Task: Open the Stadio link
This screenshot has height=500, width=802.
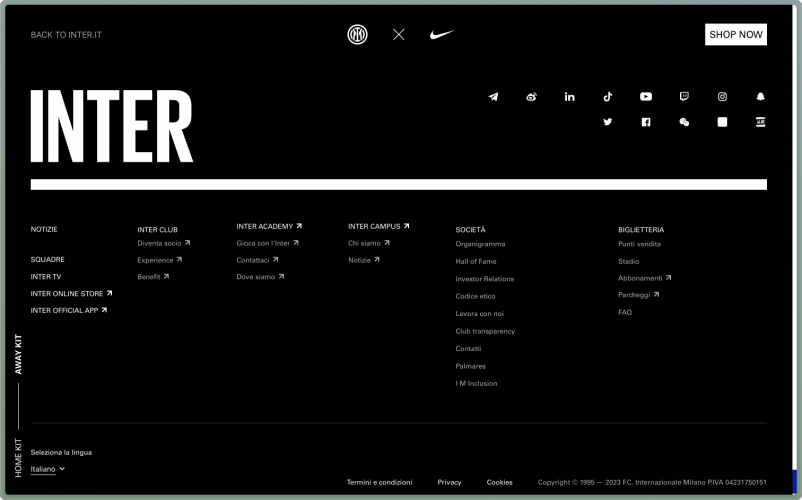Action: pyautogui.click(x=628, y=261)
